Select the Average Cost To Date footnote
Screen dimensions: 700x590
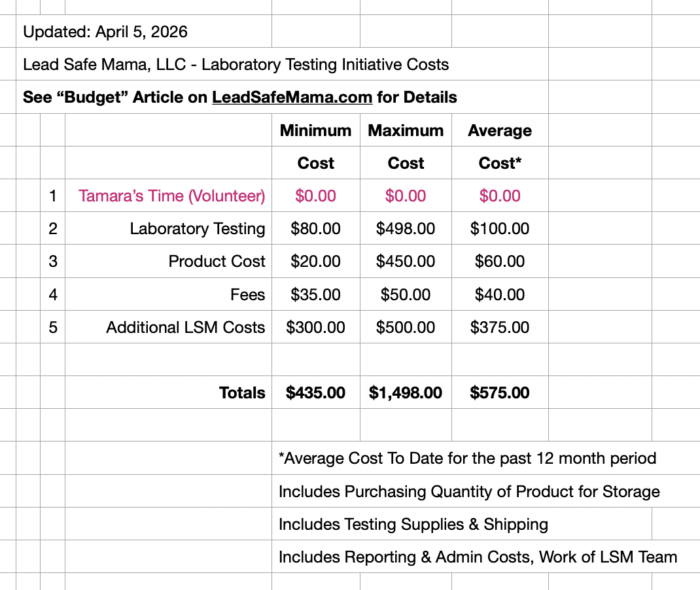tap(467, 458)
